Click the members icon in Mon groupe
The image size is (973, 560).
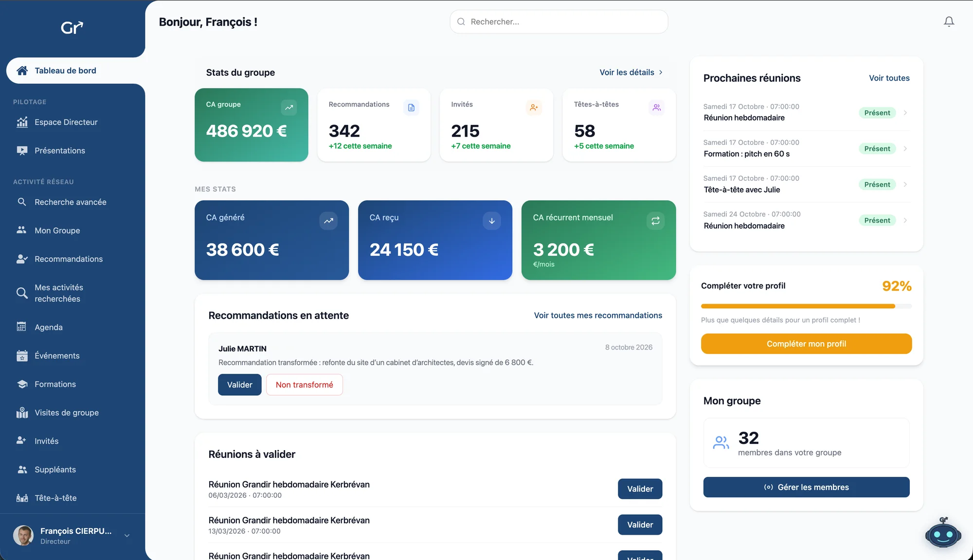(x=721, y=442)
